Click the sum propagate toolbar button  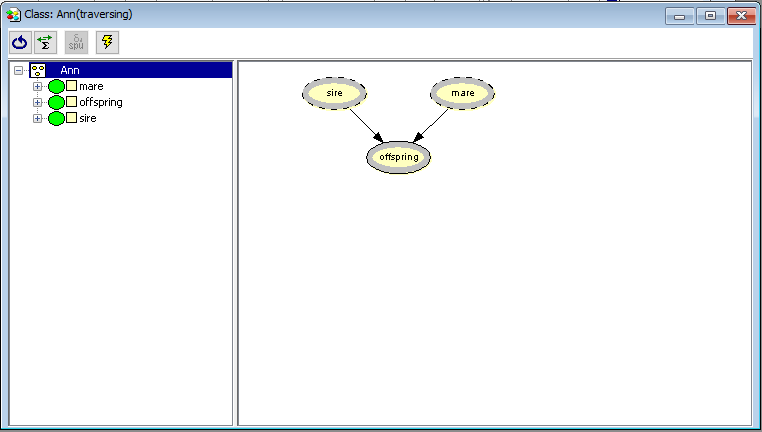tap(46, 42)
